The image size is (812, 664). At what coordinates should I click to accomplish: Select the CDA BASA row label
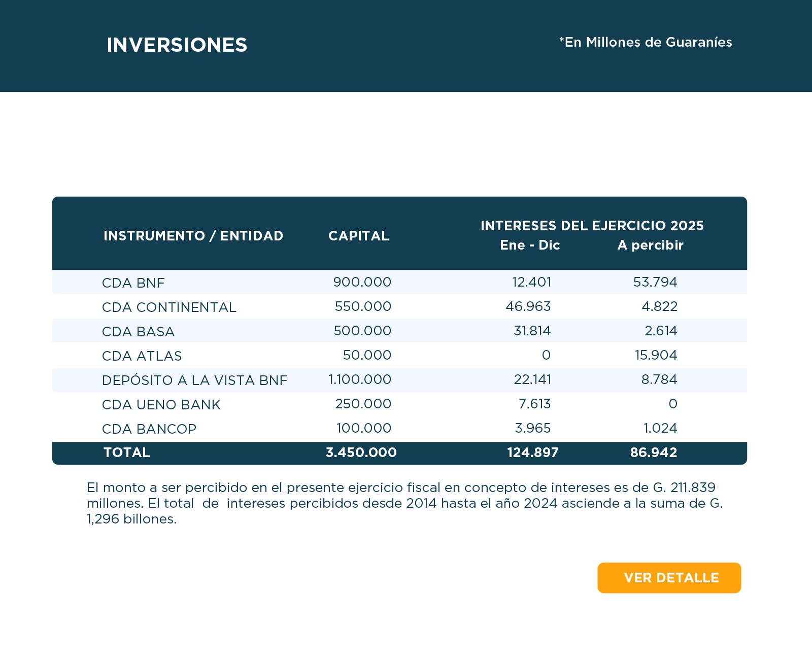pyautogui.click(x=138, y=331)
